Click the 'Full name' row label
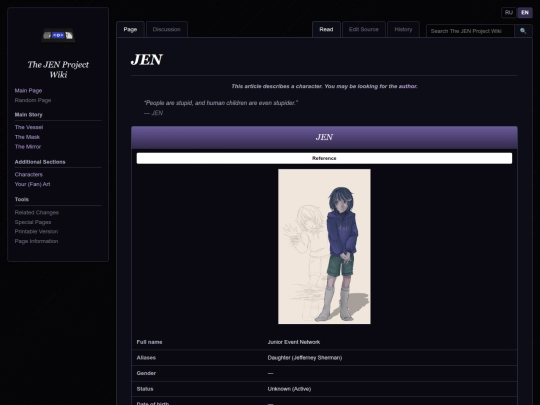Image resolution: width=540 pixels, height=405 pixels. coord(149,342)
